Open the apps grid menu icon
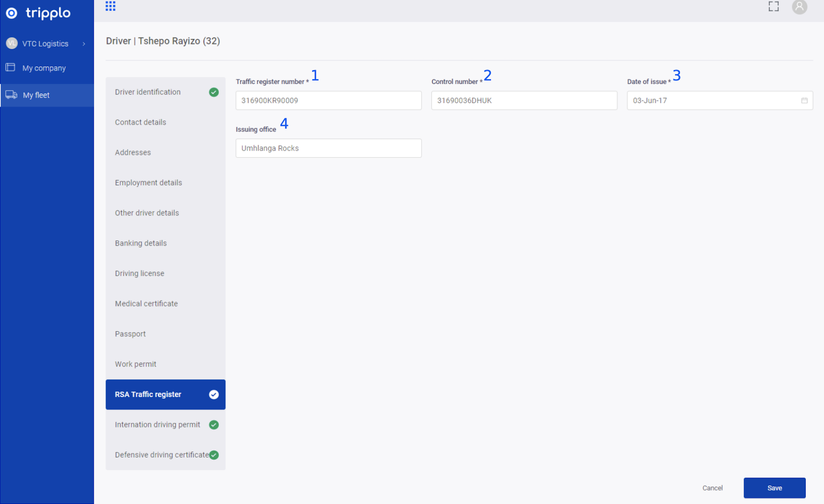The image size is (824, 504). click(x=110, y=6)
